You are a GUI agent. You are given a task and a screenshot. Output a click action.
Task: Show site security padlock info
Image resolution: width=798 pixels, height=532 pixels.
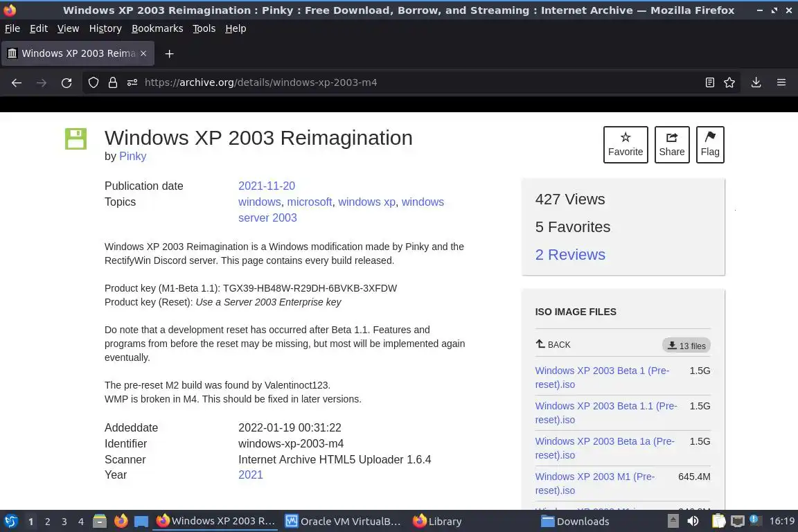pos(112,82)
